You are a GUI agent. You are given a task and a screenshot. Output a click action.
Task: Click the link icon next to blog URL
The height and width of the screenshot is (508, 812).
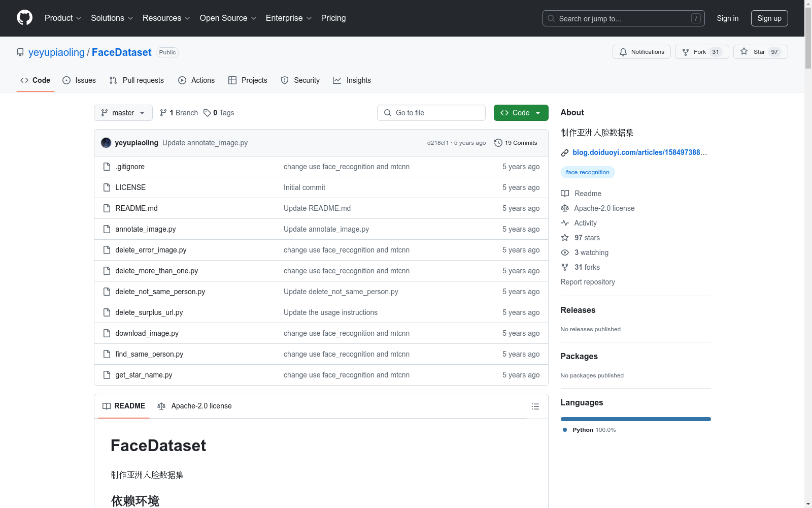tap(565, 153)
